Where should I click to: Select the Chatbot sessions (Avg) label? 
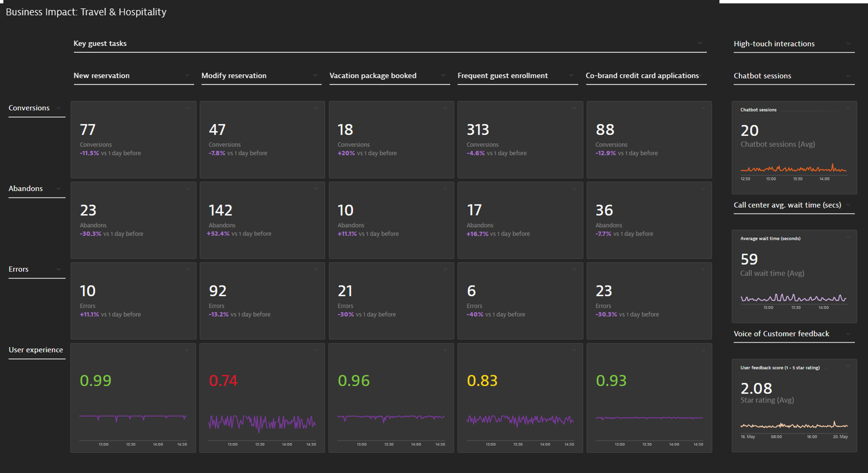(x=778, y=144)
